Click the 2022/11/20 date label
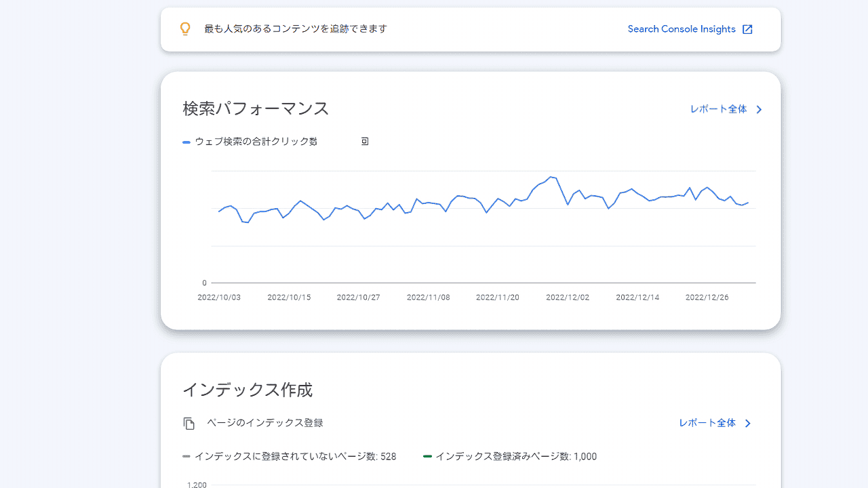 point(498,298)
